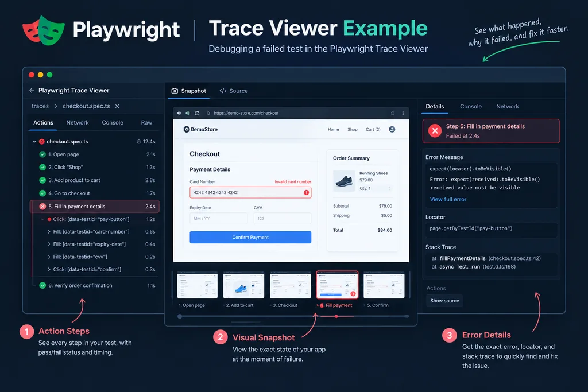Click the Card Number input field

tap(250, 192)
